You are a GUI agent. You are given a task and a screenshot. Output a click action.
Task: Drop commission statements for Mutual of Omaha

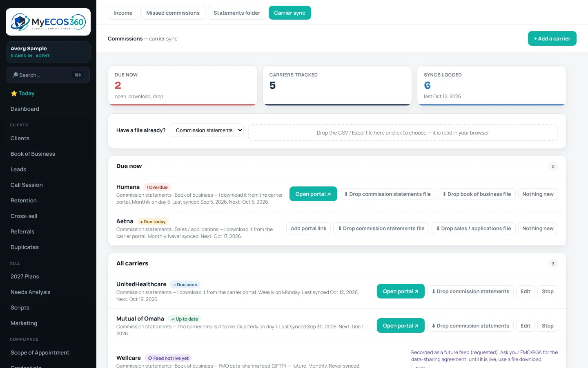pos(470,326)
